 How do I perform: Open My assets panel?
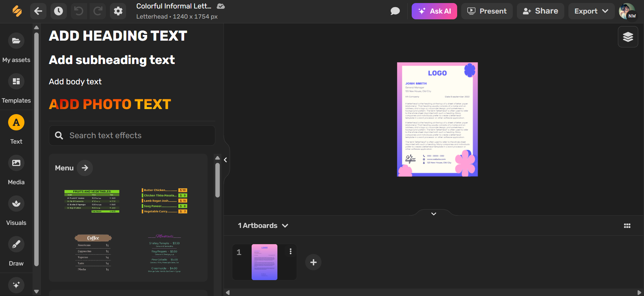(16, 48)
